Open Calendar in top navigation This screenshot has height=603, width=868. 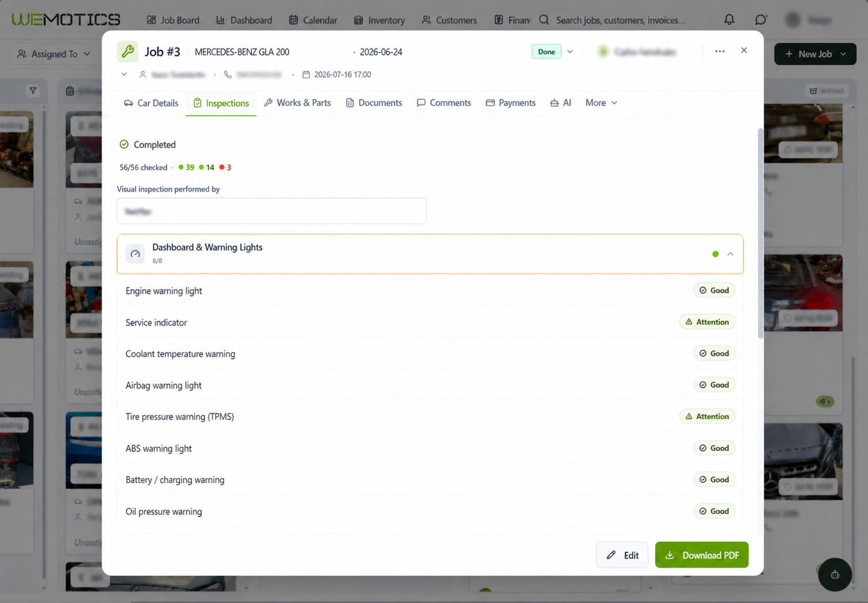[x=313, y=20]
